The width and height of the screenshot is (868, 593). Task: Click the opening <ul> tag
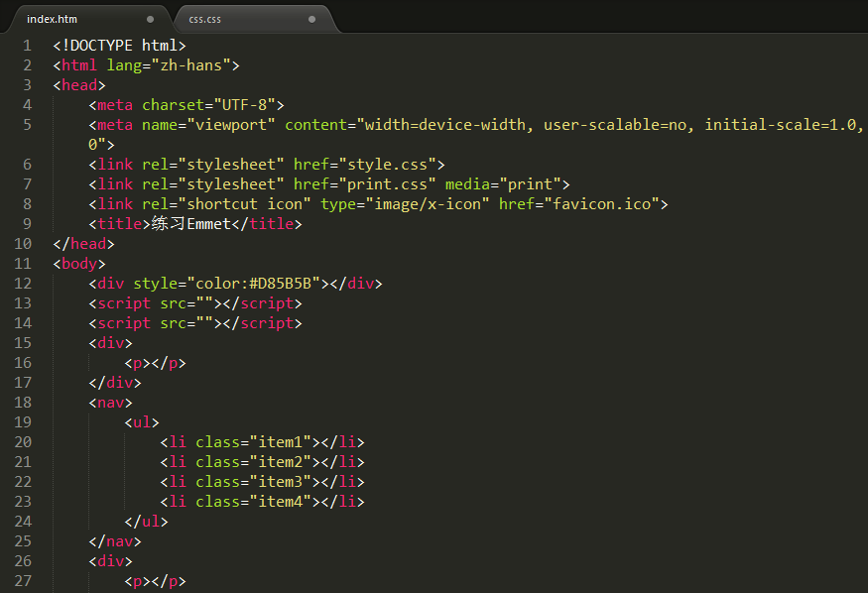[x=142, y=422]
